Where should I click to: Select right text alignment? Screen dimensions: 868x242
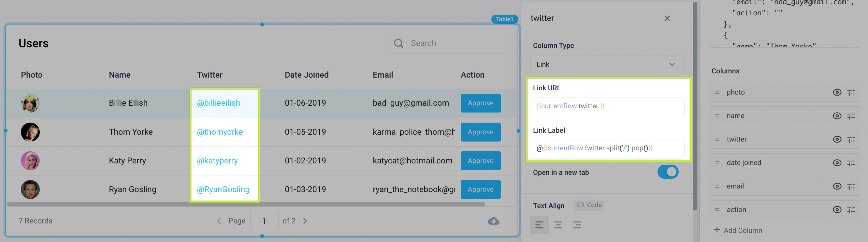(576, 225)
